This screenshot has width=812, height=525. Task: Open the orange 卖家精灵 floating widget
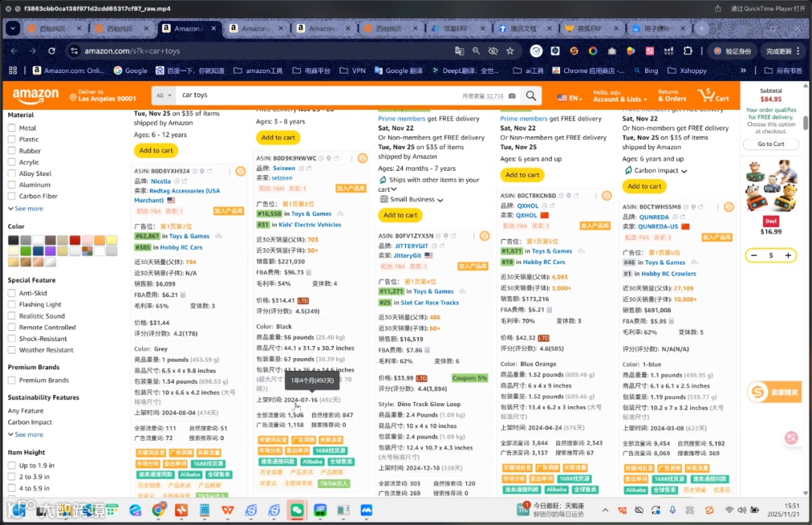774,393
